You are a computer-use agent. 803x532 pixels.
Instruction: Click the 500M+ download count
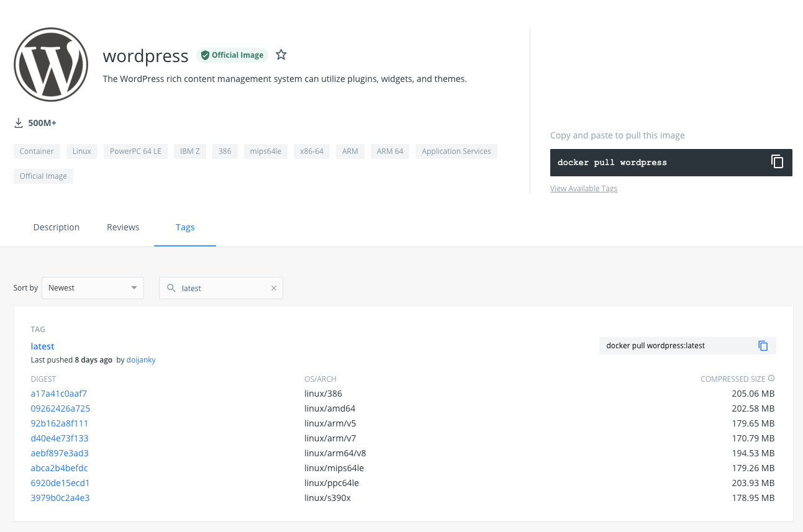pyautogui.click(x=42, y=123)
